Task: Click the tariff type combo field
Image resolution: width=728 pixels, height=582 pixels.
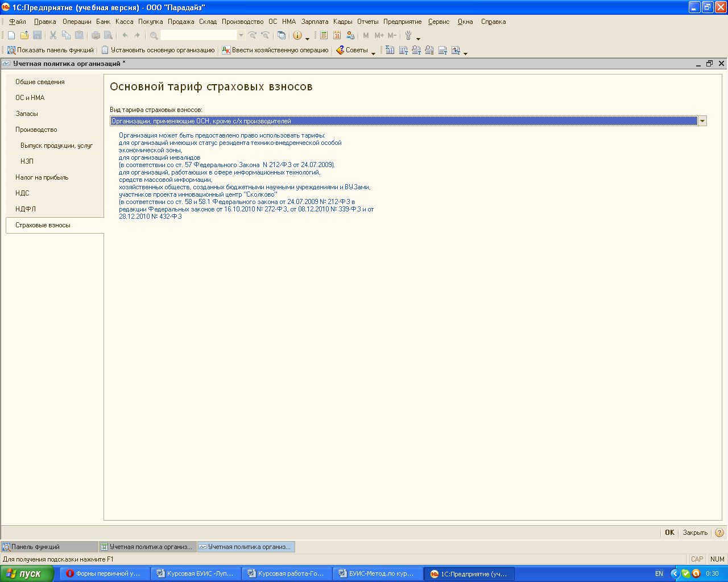Action: tap(404, 121)
